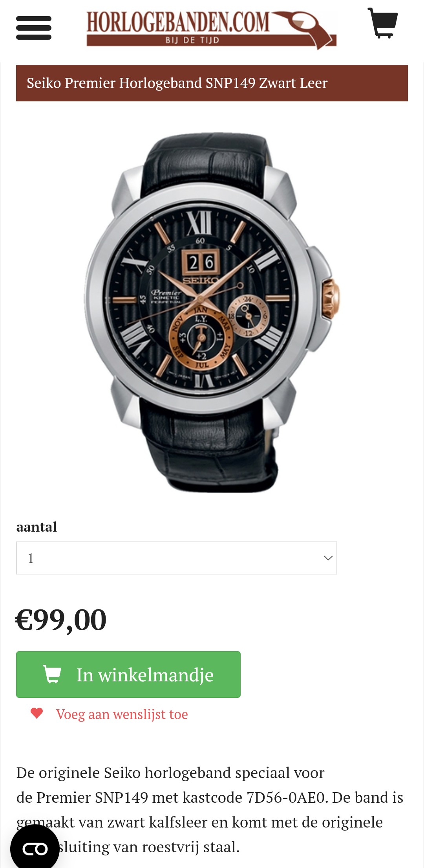Viewport: 424px width, 868px height.
Task: Open the Seiko watch product image
Action: (x=212, y=312)
